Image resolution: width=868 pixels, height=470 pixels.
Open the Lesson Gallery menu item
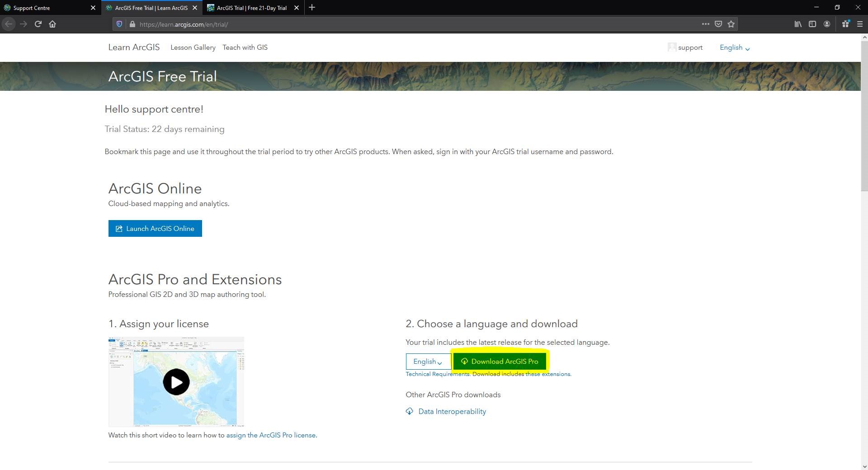(x=193, y=47)
